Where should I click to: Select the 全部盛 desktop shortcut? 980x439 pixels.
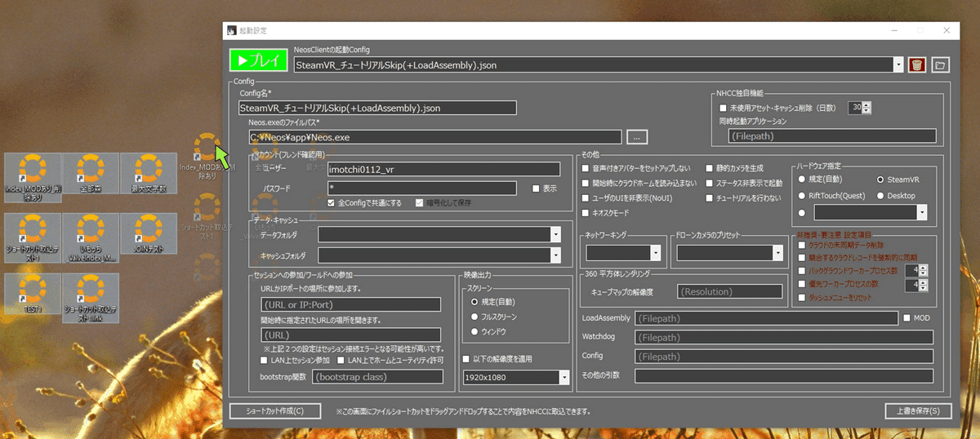pos(90,174)
